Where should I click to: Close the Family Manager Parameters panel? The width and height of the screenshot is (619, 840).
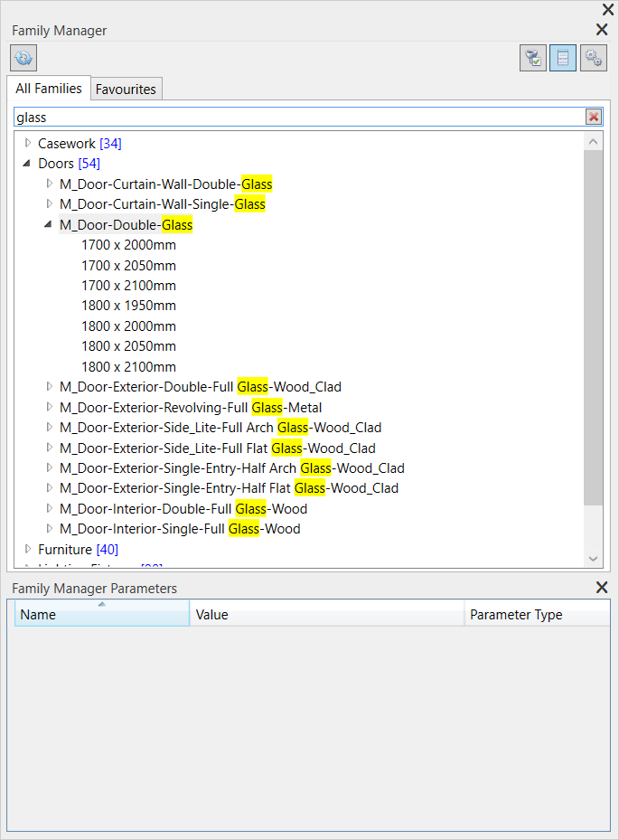(602, 587)
